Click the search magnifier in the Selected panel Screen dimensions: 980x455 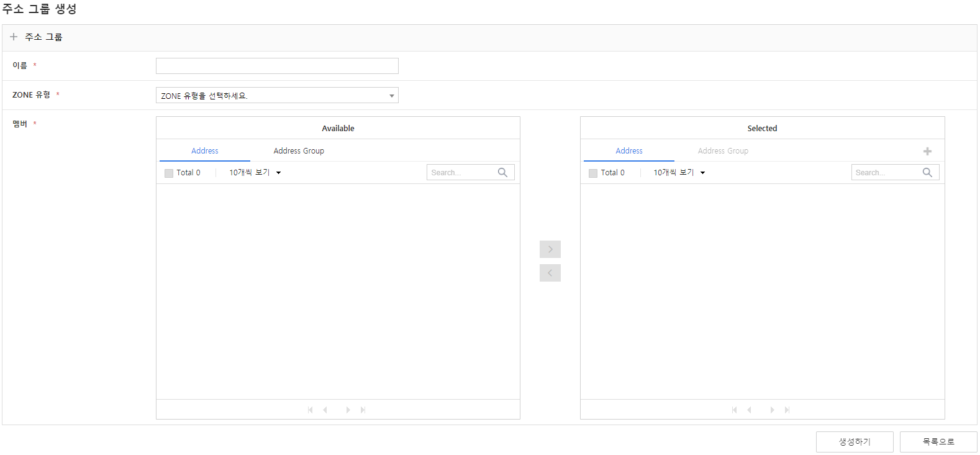[927, 172]
